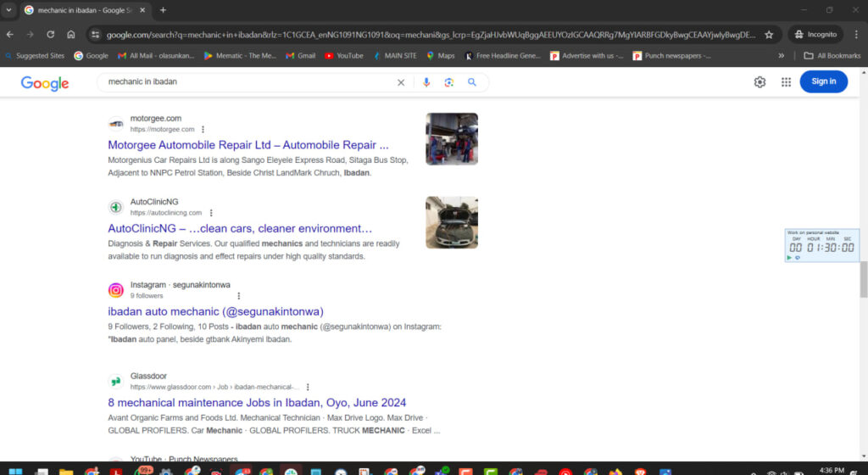The height and width of the screenshot is (475, 868).
Task: Go back using the browser back arrow
Action: tap(10, 34)
